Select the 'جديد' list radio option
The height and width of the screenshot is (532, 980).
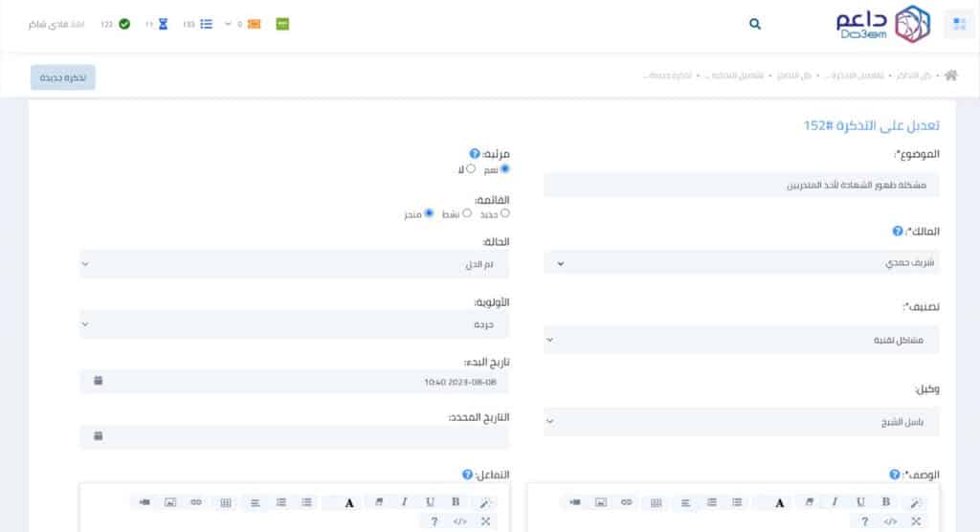point(505,213)
